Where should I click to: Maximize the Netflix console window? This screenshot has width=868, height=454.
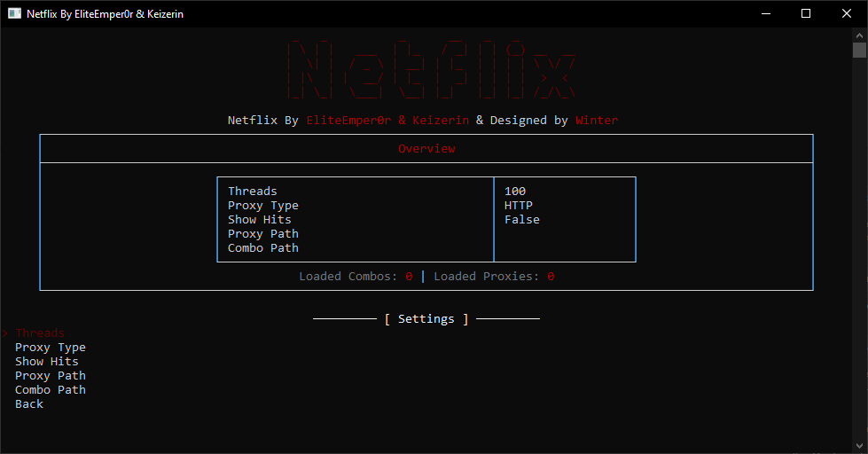click(x=806, y=13)
